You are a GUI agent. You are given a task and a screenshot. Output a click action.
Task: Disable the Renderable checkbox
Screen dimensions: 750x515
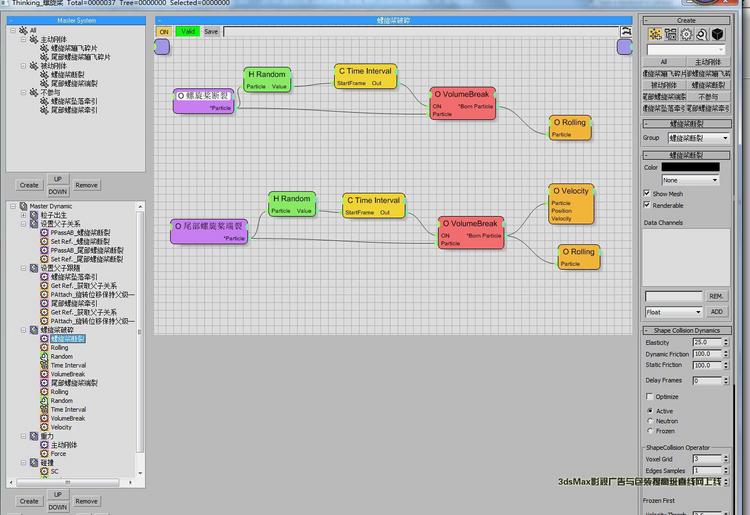tap(647, 205)
